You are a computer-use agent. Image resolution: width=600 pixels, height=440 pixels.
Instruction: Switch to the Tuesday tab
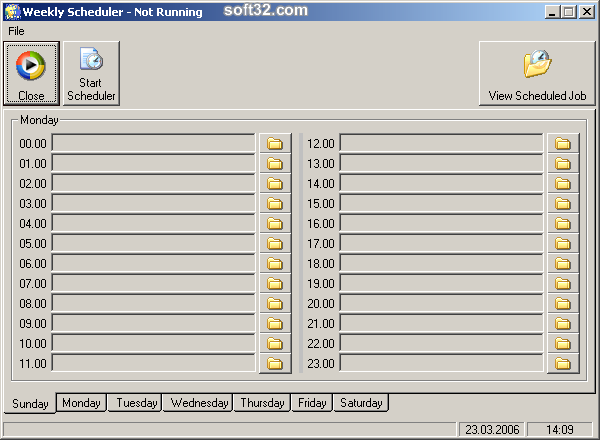point(137,403)
